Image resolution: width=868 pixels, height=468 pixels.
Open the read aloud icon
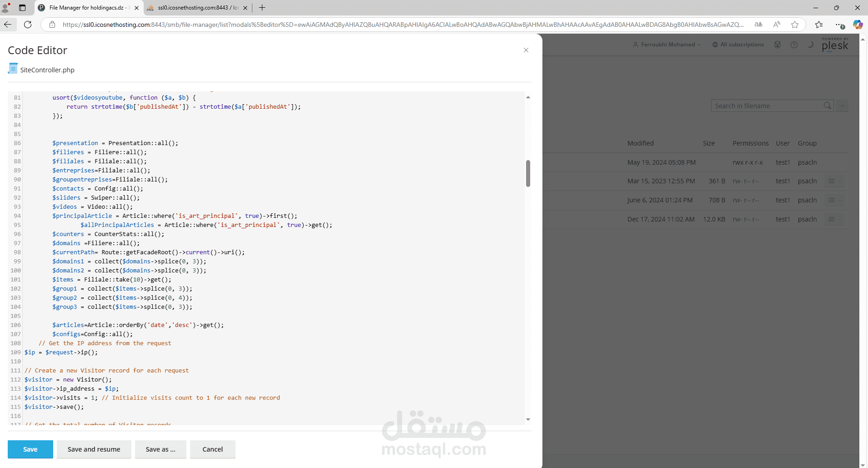click(x=777, y=25)
